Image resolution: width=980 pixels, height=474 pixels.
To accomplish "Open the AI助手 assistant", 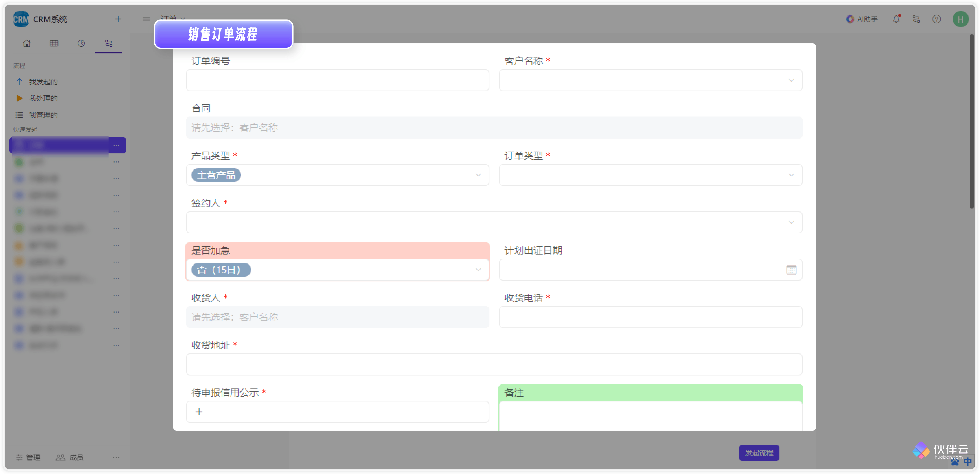I will pos(862,19).
